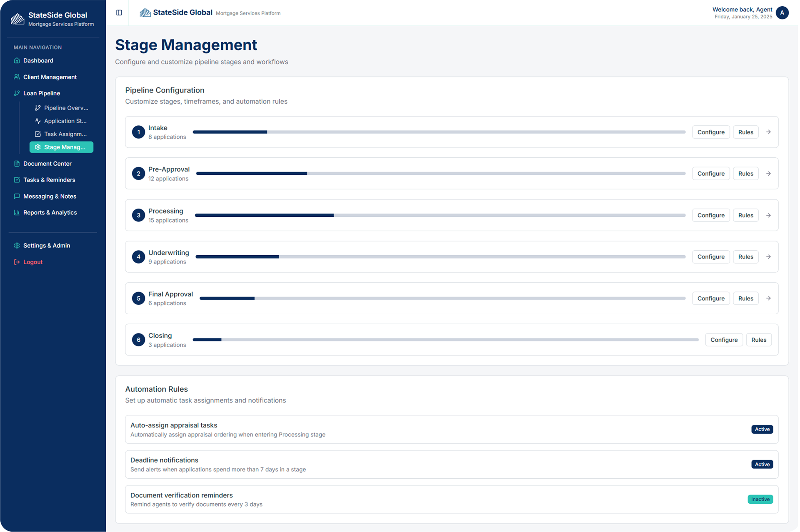Screen dimensions: 800x532
Task: Click the Client Management people icon
Action: (x=17, y=77)
